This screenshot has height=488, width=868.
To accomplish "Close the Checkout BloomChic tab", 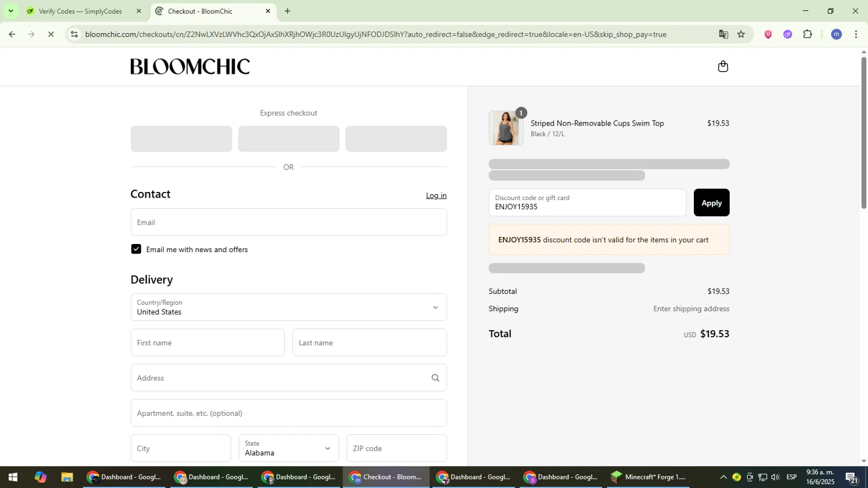I will [x=268, y=11].
